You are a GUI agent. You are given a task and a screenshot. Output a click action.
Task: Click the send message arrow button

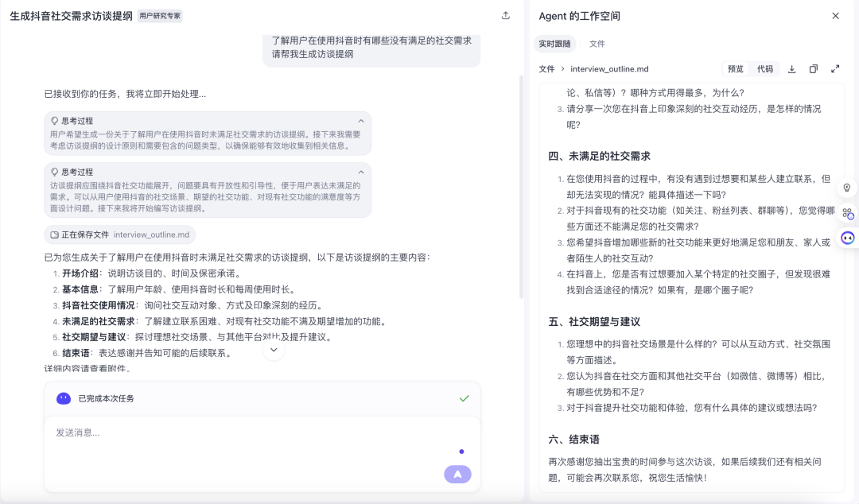457,475
